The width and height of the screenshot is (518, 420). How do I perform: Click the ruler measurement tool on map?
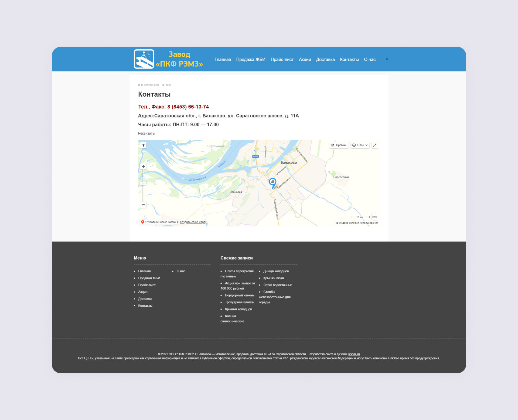(374, 217)
